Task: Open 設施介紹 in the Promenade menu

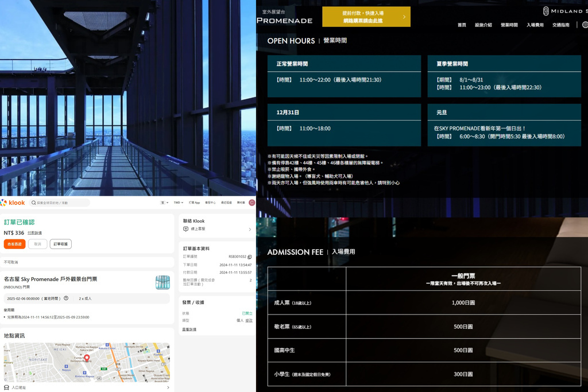Action: coord(483,25)
